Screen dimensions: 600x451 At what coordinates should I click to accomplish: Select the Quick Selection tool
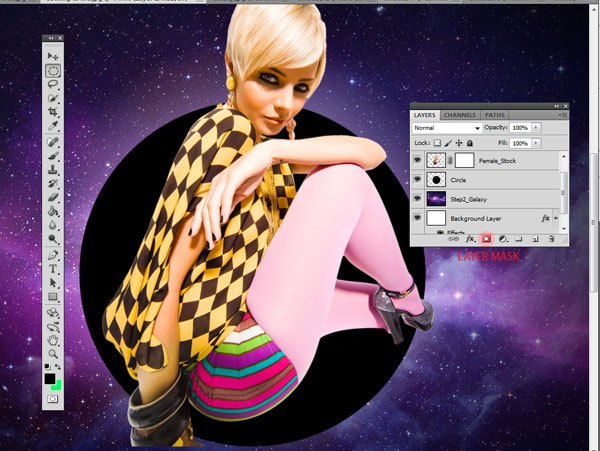[x=53, y=98]
